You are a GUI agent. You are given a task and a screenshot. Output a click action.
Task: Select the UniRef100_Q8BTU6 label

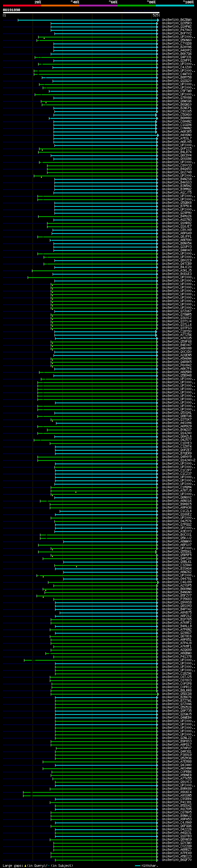point(177,416)
